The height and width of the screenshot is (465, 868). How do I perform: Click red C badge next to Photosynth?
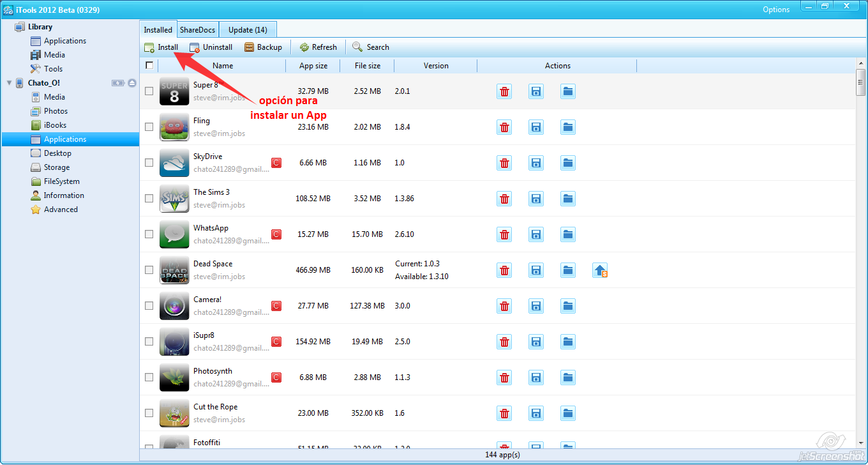pos(276,377)
